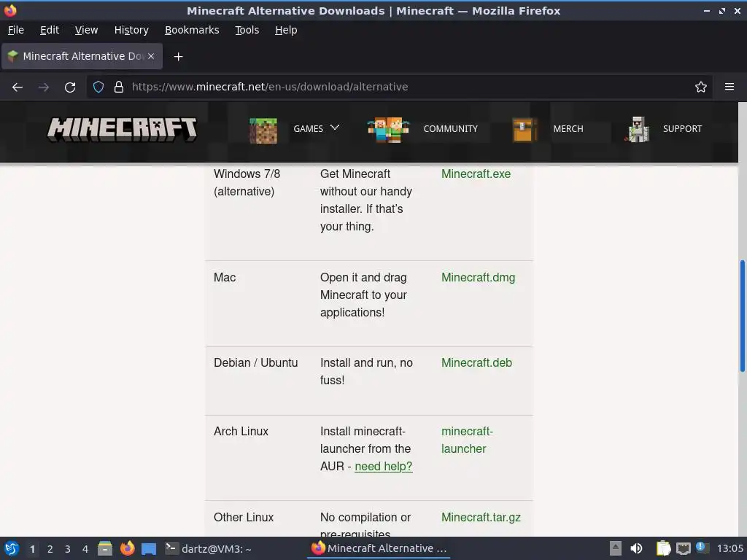Click the 13:05 clock
747x560 pixels.
pos(729,548)
